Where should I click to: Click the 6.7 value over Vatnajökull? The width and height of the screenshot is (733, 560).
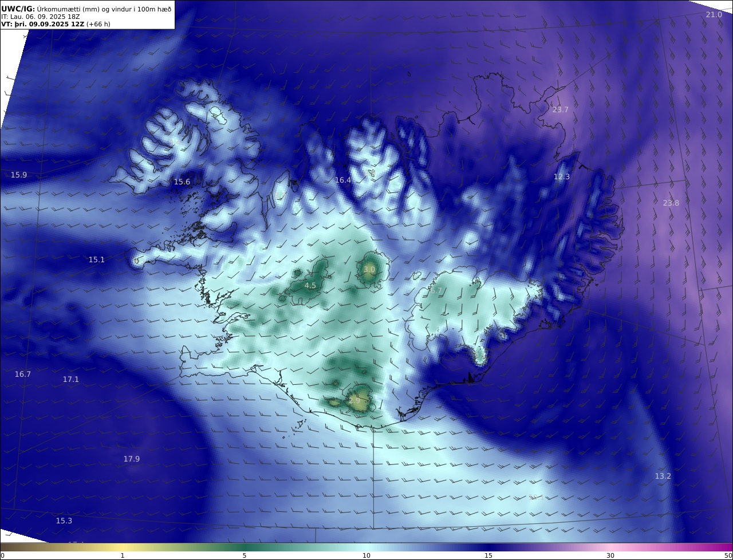(436, 290)
